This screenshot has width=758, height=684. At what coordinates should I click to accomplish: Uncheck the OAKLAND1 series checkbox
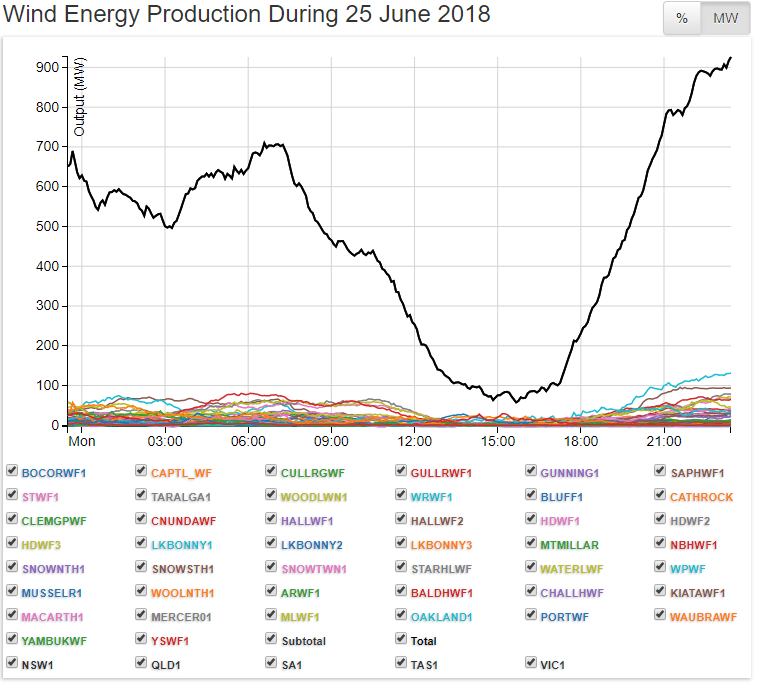tap(401, 614)
